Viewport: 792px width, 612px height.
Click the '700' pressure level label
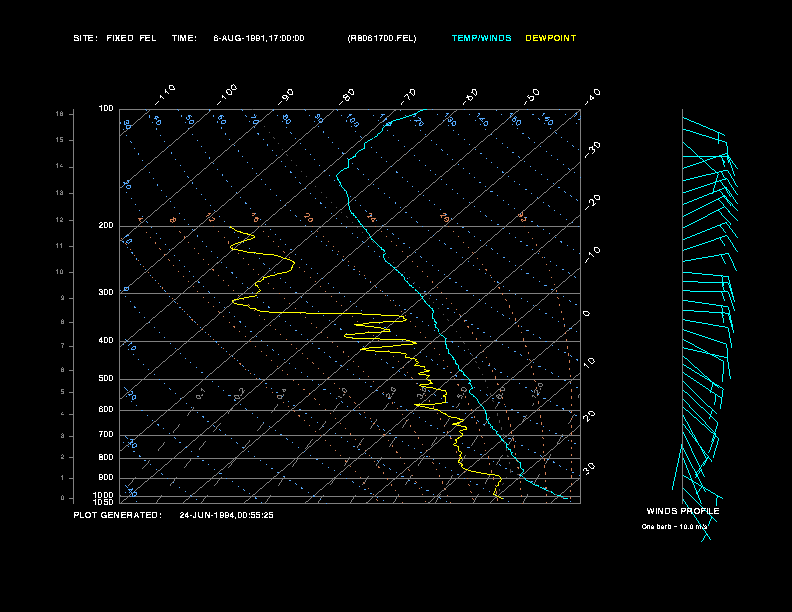[106, 435]
